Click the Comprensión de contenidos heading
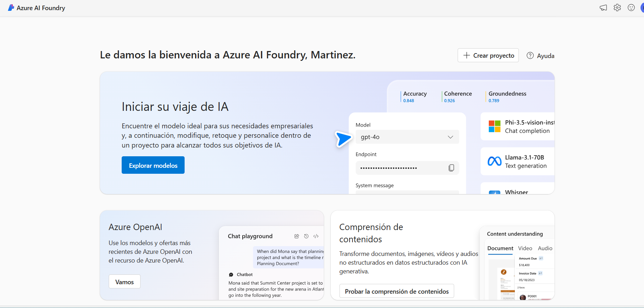 coord(371,233)
